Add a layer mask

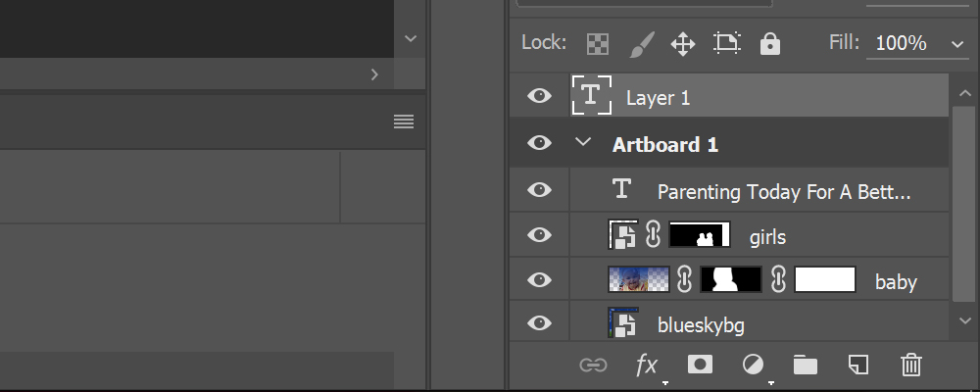(x=700, y=366)
